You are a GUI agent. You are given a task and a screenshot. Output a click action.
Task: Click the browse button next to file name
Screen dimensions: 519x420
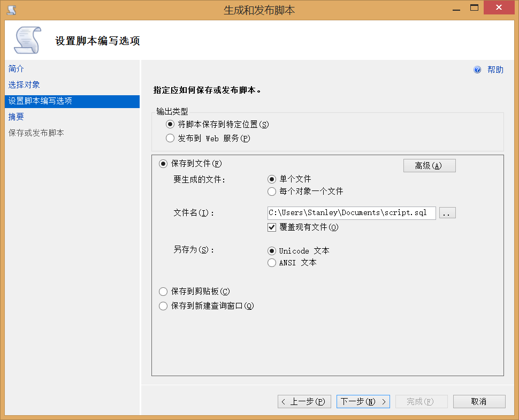coord(447,213)
